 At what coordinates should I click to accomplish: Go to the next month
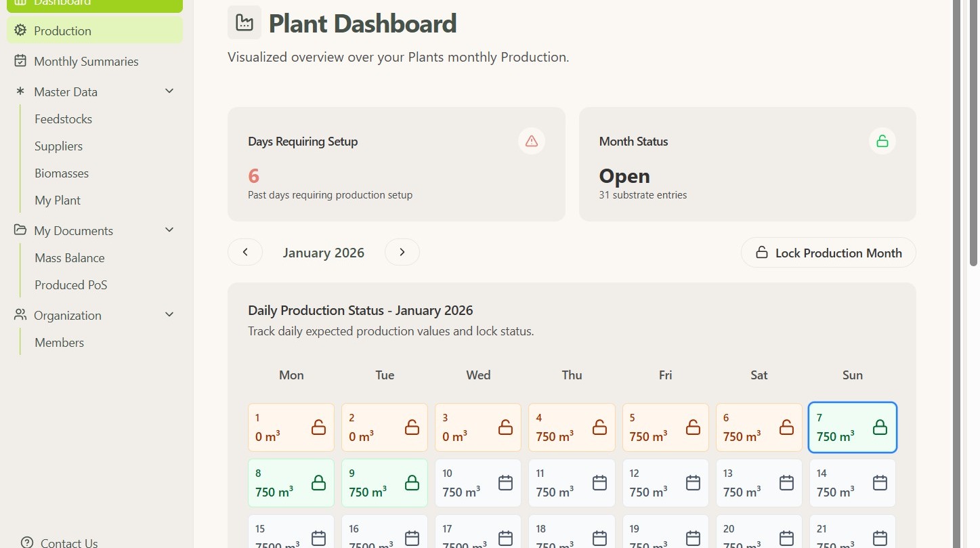pos(402,252)
